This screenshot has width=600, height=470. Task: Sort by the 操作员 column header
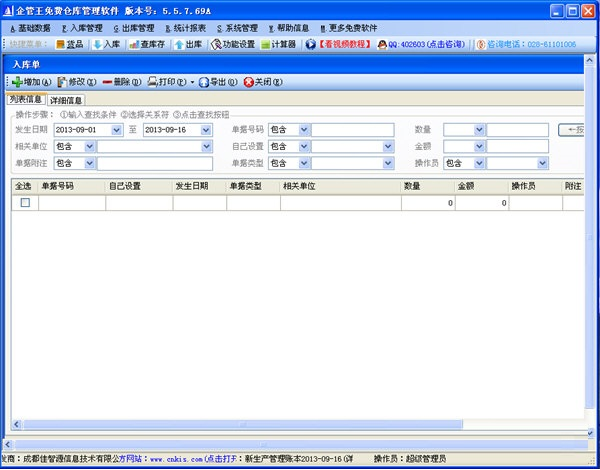pos(535,186)
